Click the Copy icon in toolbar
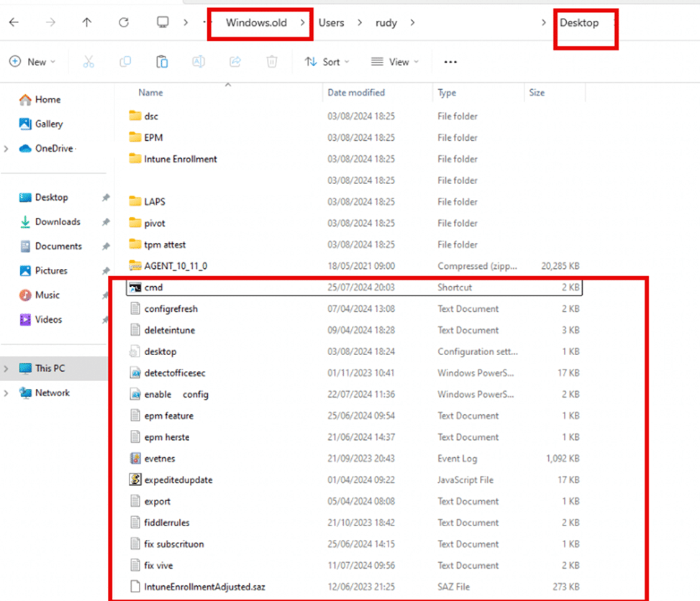The width and height of the screenshot is (700, 601). point(125,62)
